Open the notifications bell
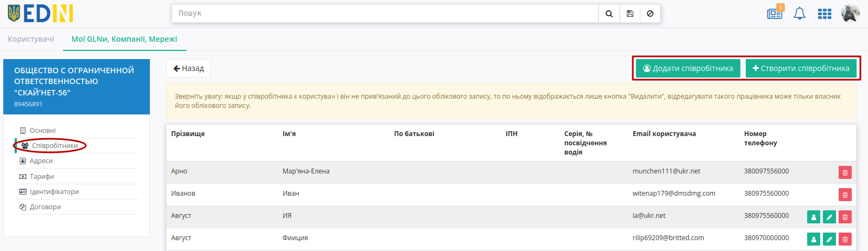 coord(800,14)
